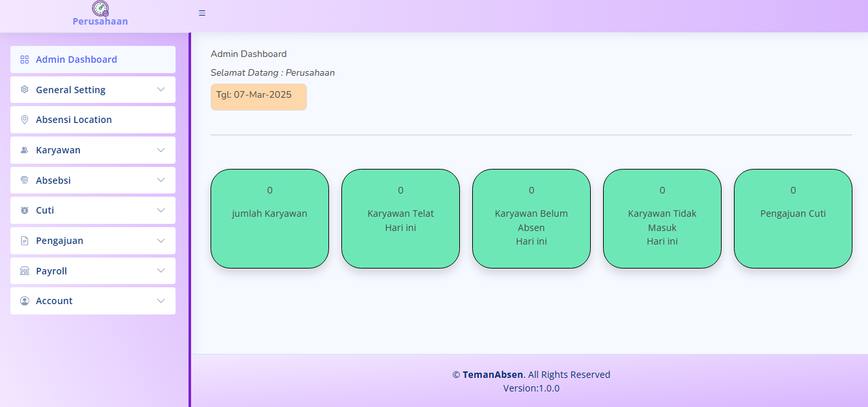The height and width of the screenshot is (407, 868).
Task: Click the Absebsi fingerprint icon
Action: point(25,181)
